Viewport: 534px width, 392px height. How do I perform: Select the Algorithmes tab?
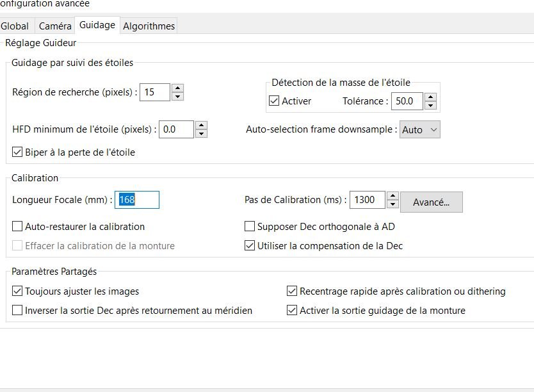tap(149, 26)
